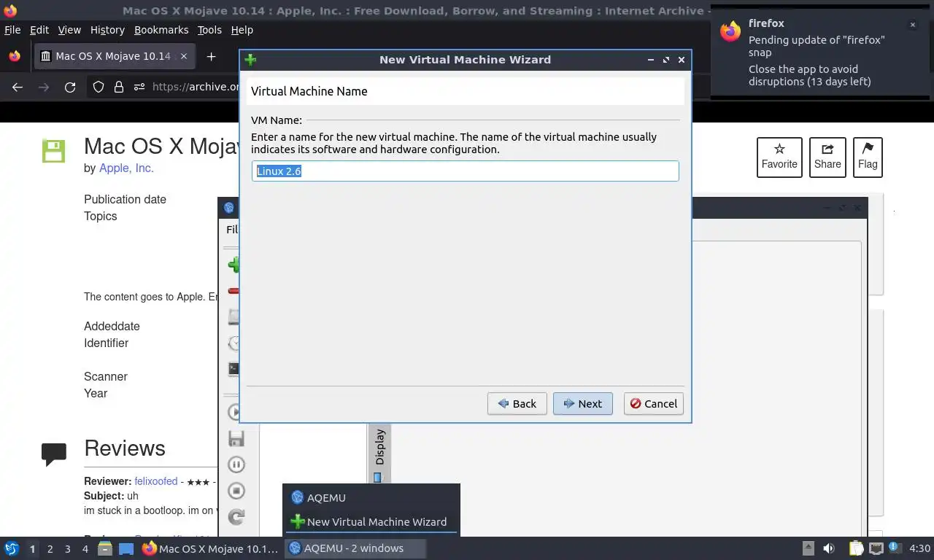This screenshot has width=934, height=560.
Task: Open Firefox Bookmarks menu
Action: tap(161, 30)
